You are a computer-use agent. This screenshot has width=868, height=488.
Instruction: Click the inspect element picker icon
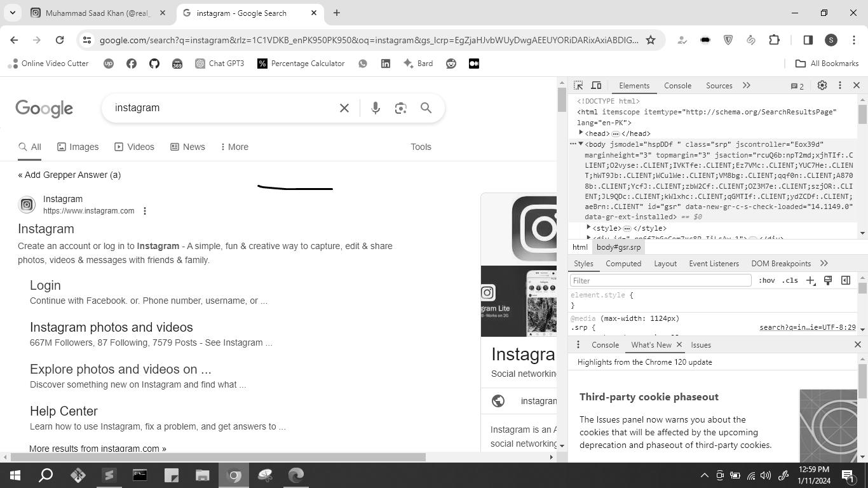(578, 85)
